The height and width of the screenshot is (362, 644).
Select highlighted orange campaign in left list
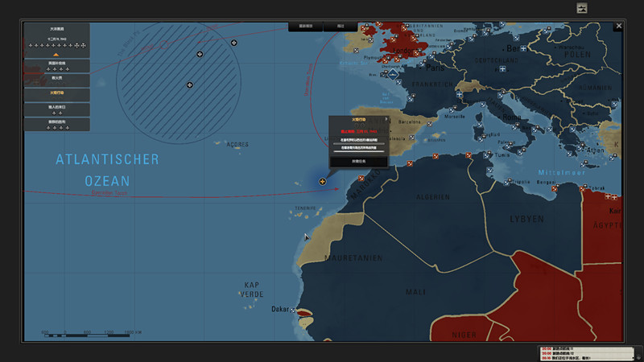pyautogui.click(x=56, y=93)
